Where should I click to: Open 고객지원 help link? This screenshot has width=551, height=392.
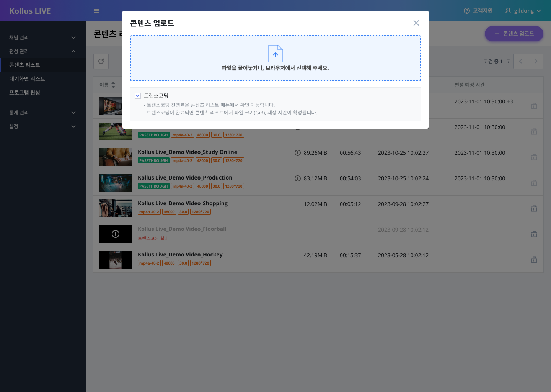[x=478, y=11]
